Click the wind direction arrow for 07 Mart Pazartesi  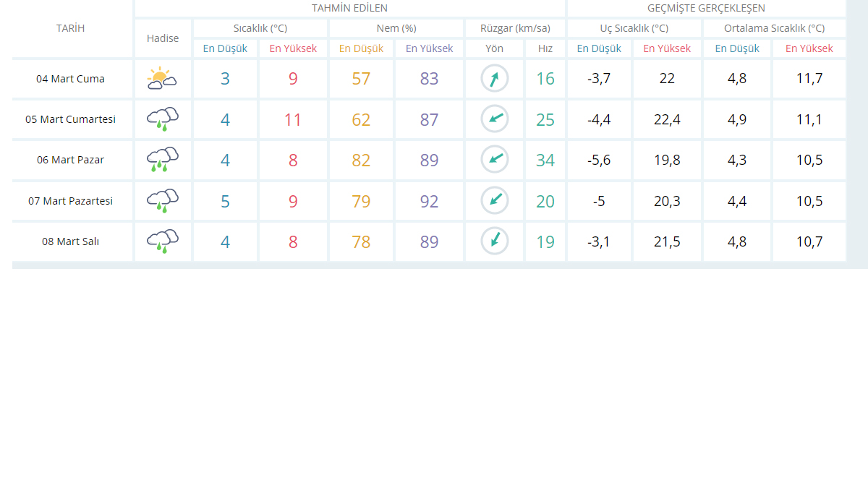pyautogui.click(x=494, y=200)
